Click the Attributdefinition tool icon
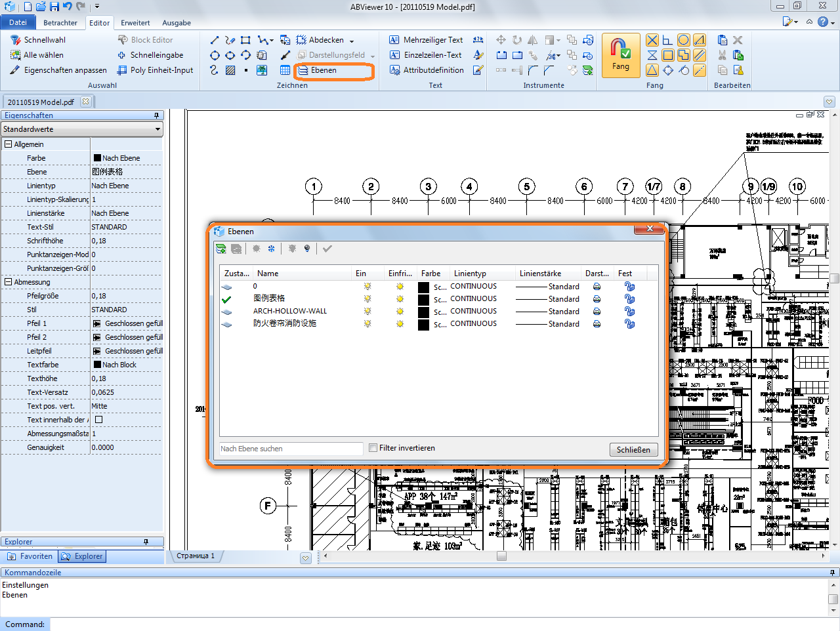This screenshot has height=631, width=840. (394, 70)
